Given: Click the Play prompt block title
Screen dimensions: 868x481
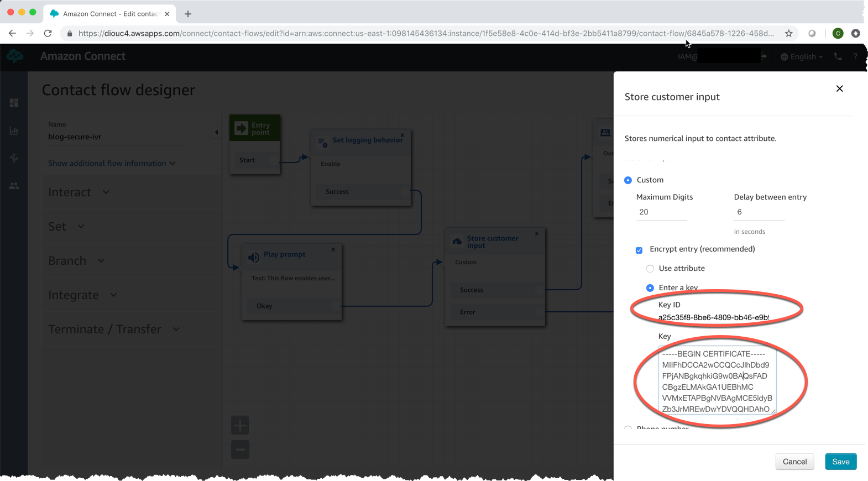Looking at the screenshot, I should tap(284, 254).
